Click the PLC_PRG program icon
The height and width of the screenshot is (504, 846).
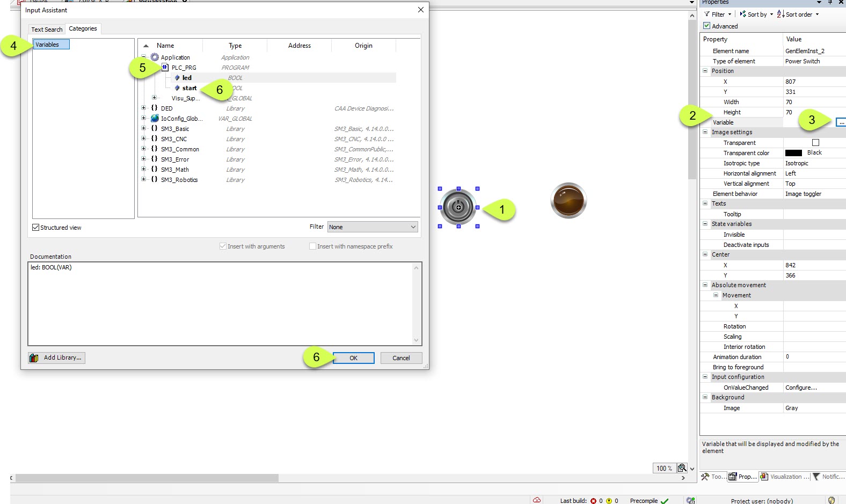165,68
